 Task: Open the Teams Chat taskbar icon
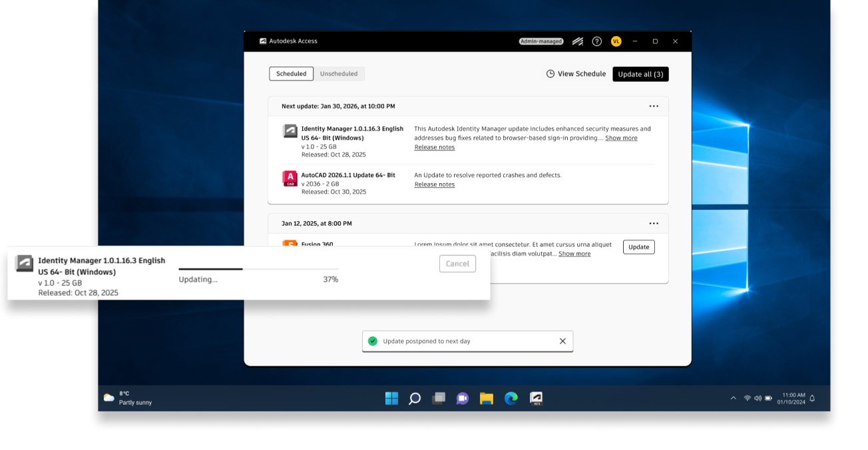462,399
